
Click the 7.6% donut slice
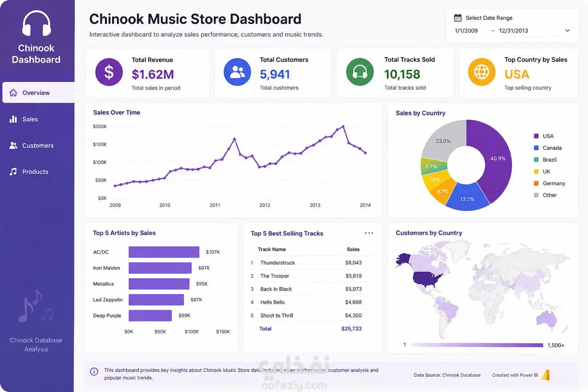(x=434, y=179)
